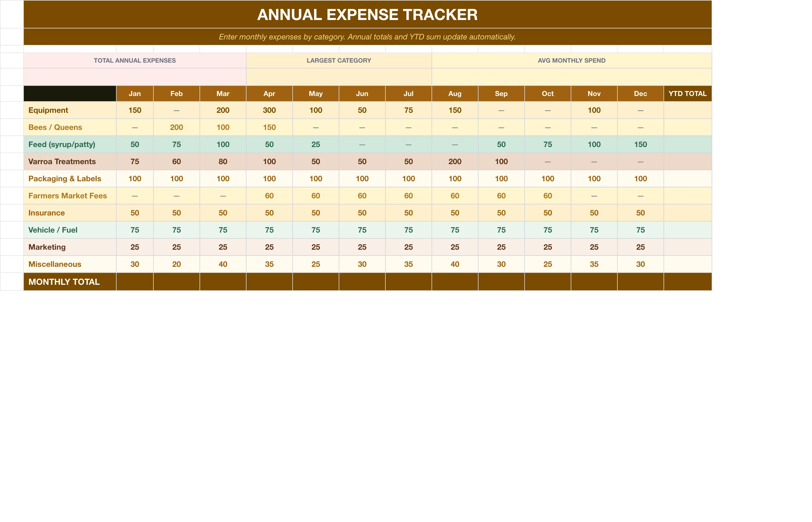Screen dimensions: 812x522
Task: Select the Jul column header
Action: (x=408, y=94)
